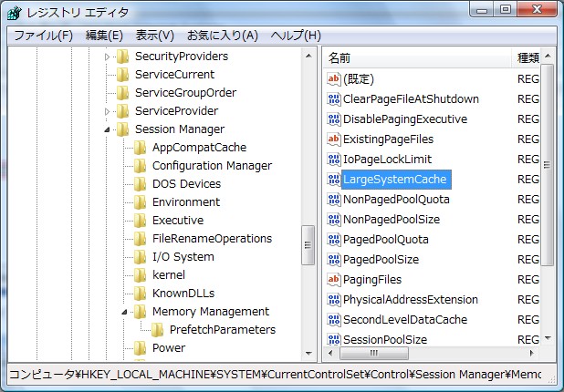Image resolution: width=564 pixels, height=392 pixels.
Task: Click the string icon next to PagingFiles
Action: click(x=333, y=279)
